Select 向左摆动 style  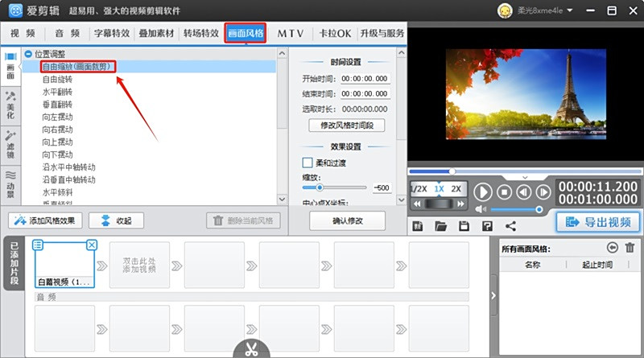(57, 117)
